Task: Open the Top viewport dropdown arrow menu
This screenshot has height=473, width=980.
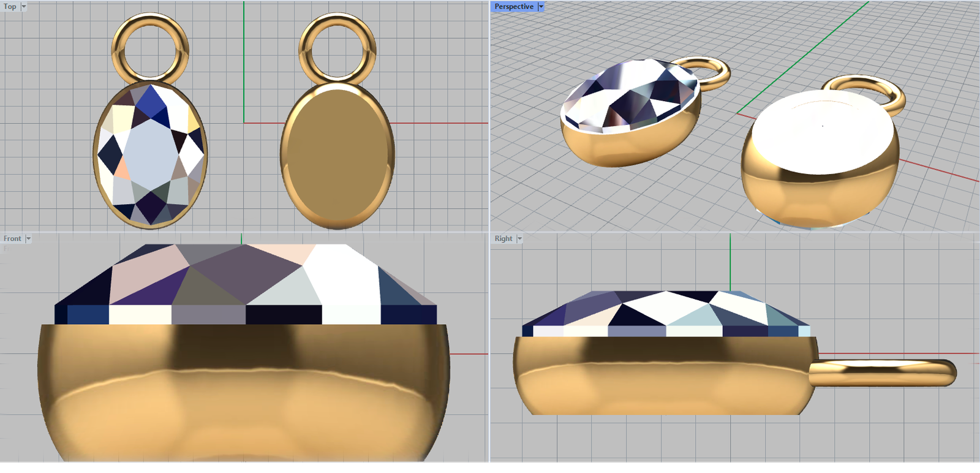Action: tap(24, 7)
